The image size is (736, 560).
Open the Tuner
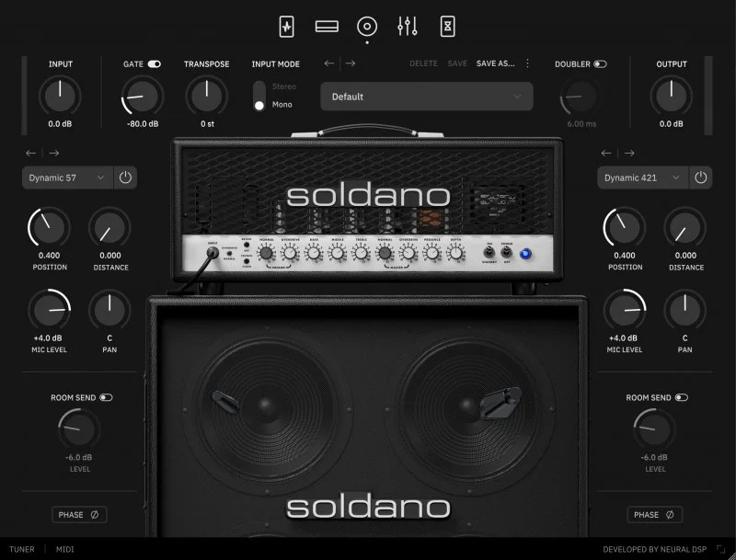click(x=21, y=549)
